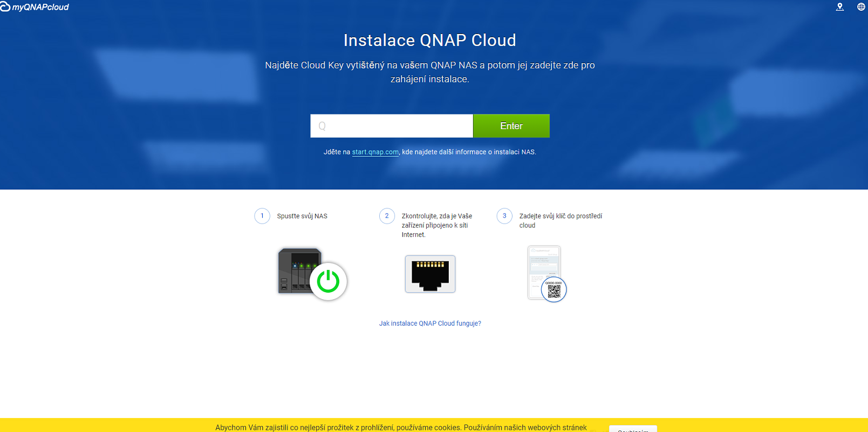Screen dimensions: 868x432
Task: Click 'Zkontrolujte, zda je Vaše zařízení' step text
Action: [437, 225]
